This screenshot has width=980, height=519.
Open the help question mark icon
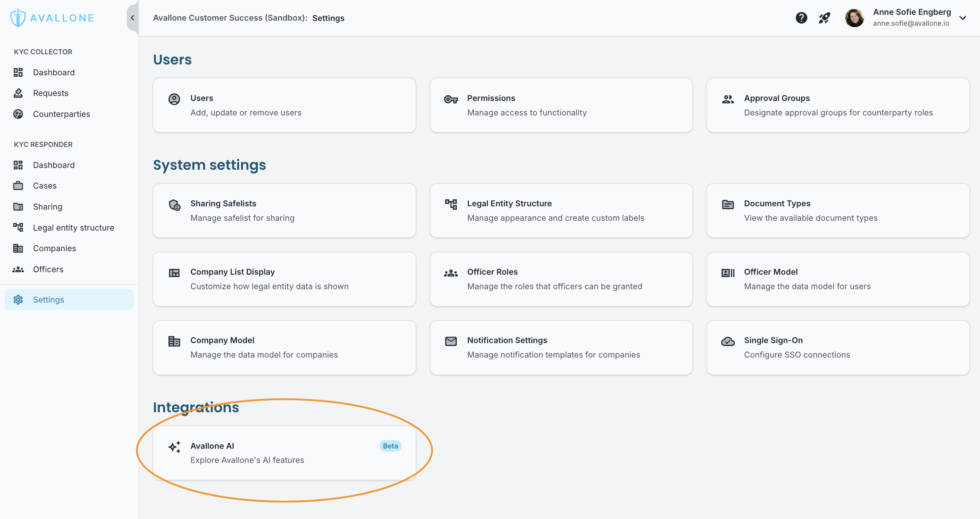[801, 18]
